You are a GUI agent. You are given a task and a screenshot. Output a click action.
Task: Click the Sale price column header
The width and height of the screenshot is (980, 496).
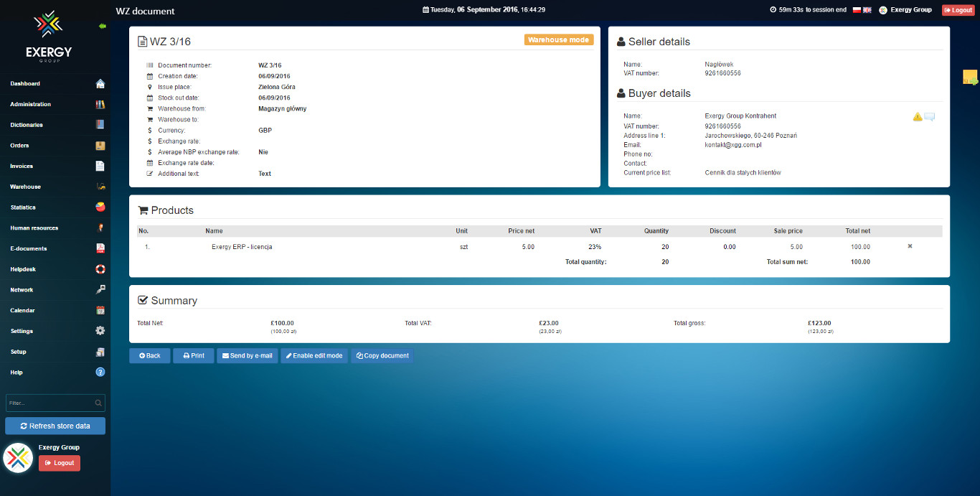pyautogui.click(x=788, y=231)
